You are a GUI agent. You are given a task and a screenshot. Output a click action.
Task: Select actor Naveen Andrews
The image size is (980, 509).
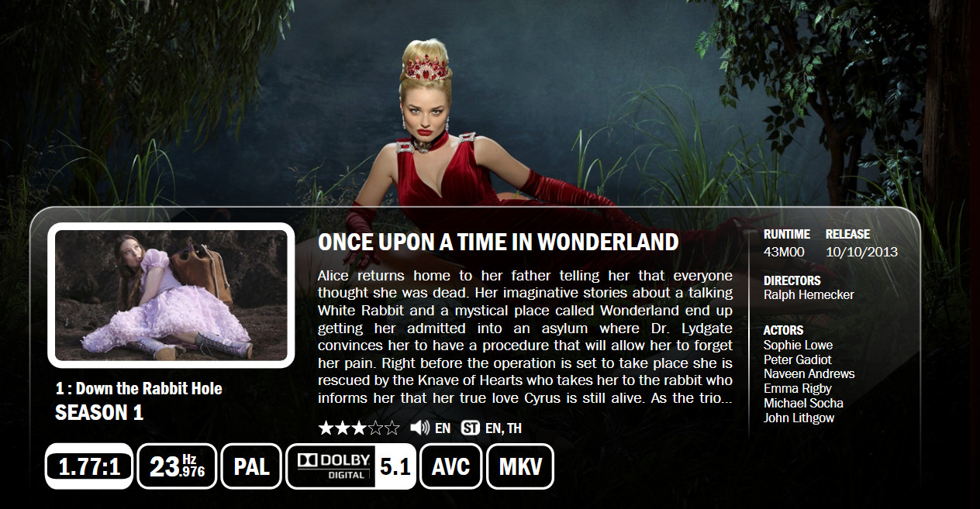(x=809, y=373)
